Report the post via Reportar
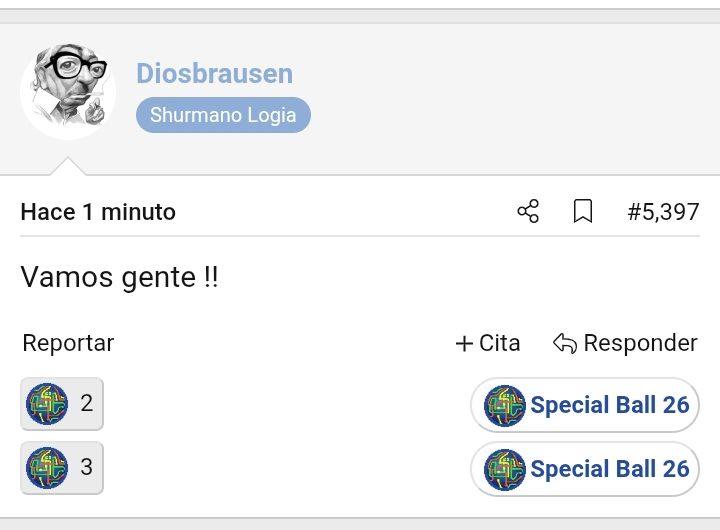 click(68, 343)
